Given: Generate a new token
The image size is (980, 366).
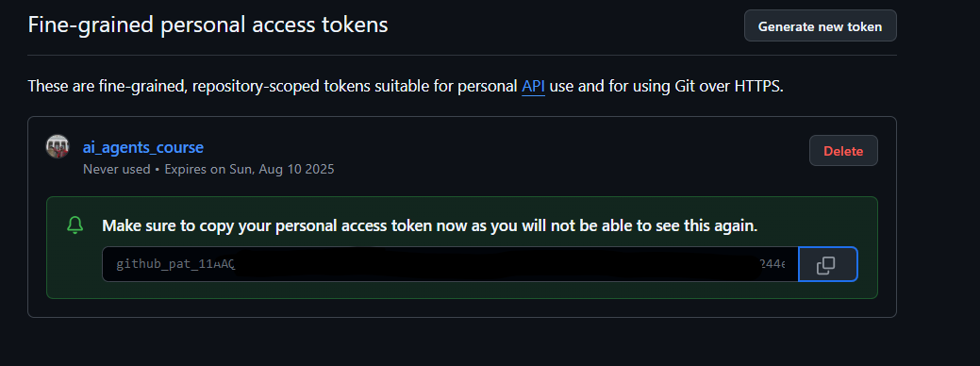Looking at the screenshot, I should click(x=820, y=26).
